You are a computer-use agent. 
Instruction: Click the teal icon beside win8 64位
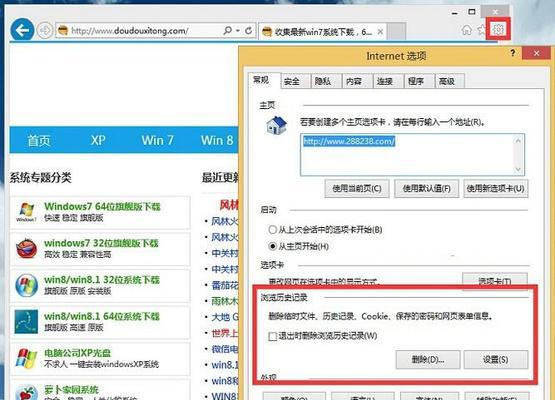click(x=26, y=321)
